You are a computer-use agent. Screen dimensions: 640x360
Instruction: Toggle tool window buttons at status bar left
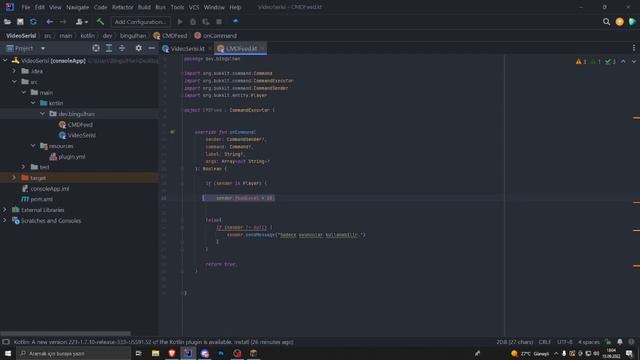tap(6, 342)
